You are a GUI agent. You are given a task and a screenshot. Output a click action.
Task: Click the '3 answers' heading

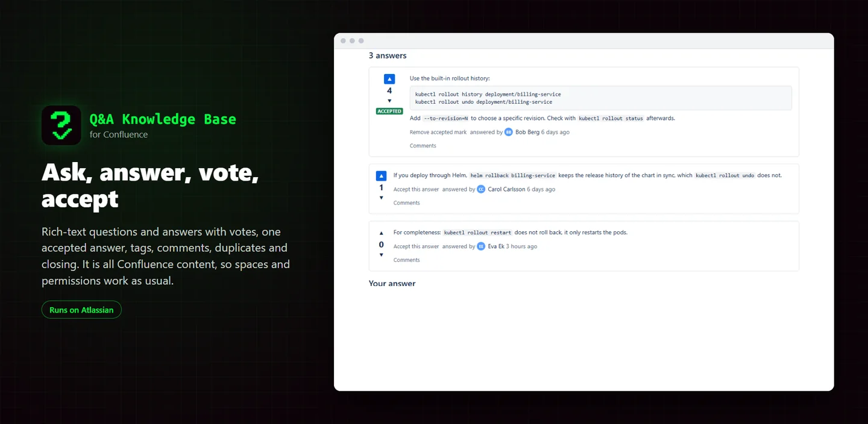tap(388, 55)
